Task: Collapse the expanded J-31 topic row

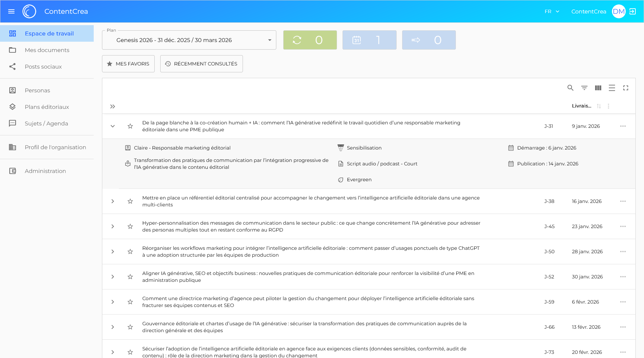Action: (112, 126)
